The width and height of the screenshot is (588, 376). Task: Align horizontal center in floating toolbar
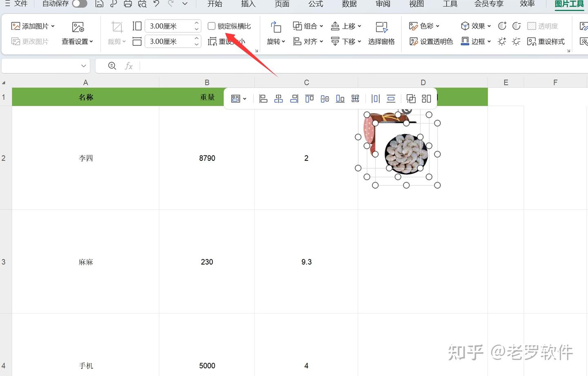point(278,98)
